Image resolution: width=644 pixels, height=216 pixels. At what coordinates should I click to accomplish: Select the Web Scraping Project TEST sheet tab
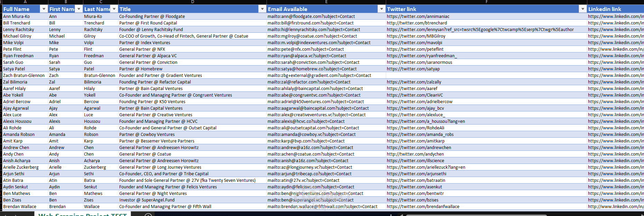(x=82, y=214)
